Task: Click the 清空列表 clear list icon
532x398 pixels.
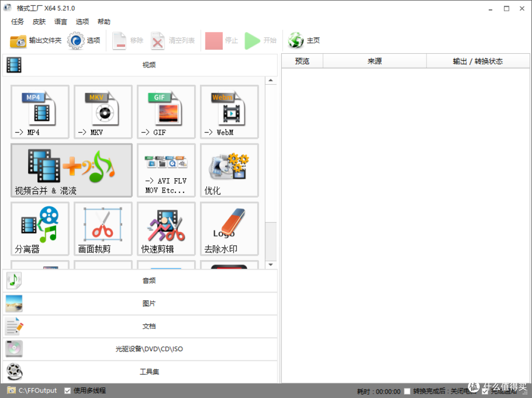Action: (158, 41)
